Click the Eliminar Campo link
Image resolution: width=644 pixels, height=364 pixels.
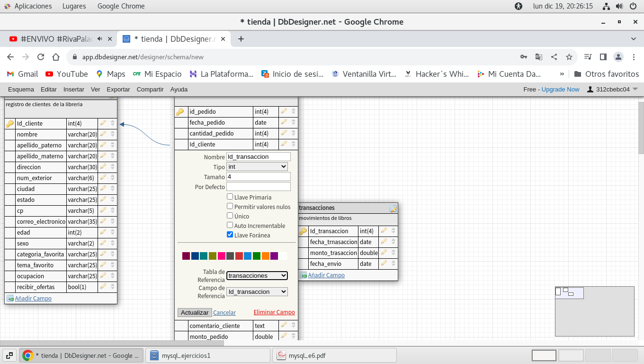coord(274,312)
